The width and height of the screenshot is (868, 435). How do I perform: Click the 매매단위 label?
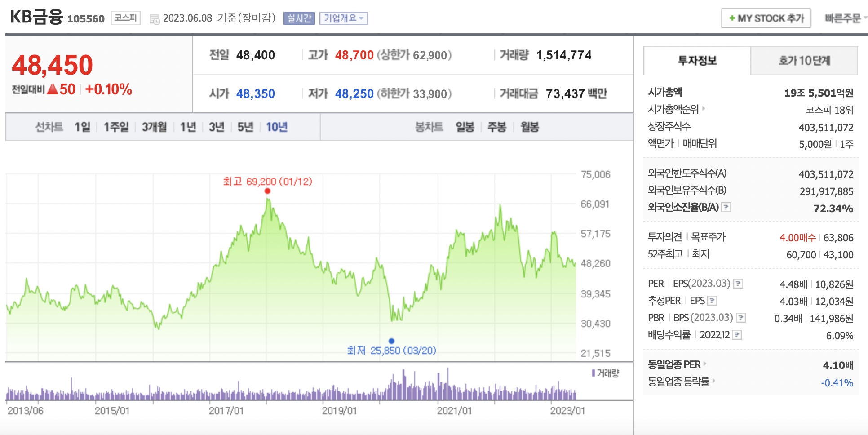(x=700, y=143)
